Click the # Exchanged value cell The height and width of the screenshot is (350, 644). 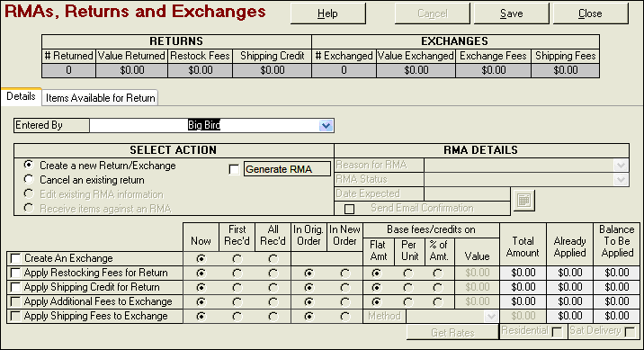click(344, 70)
